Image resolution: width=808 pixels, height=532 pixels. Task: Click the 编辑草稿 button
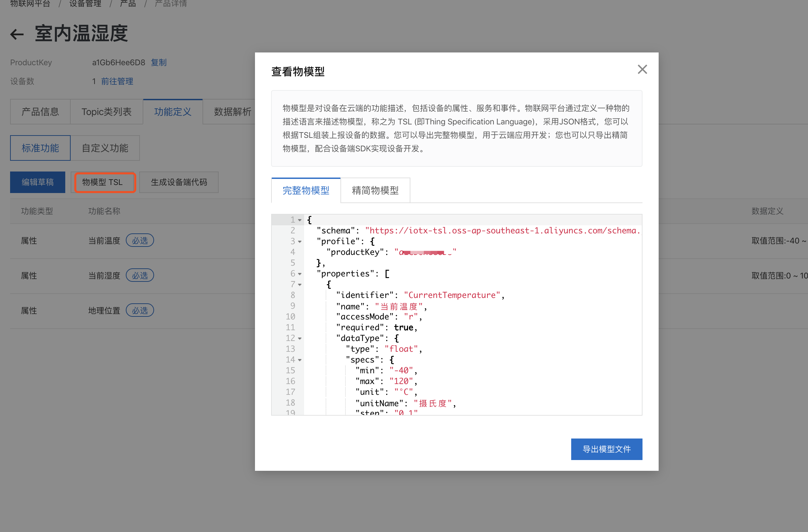tap(37, 182)
